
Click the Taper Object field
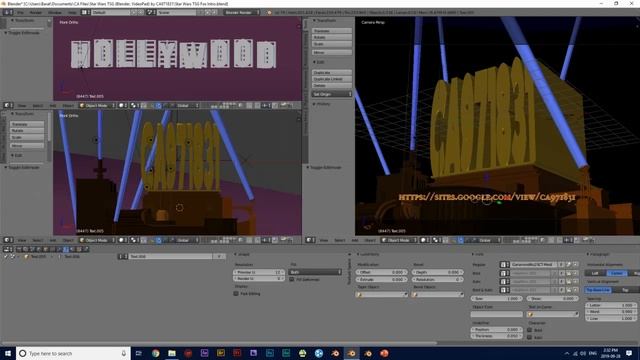click(382, 294)
